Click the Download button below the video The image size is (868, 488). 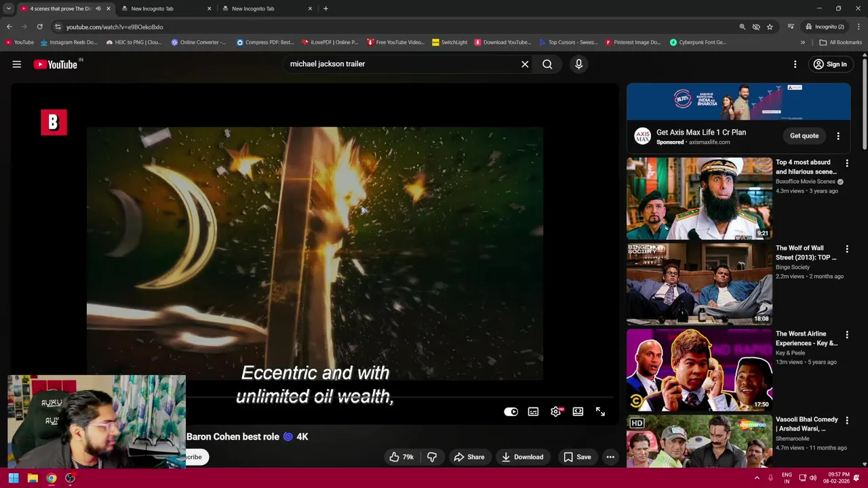point(523,457)
